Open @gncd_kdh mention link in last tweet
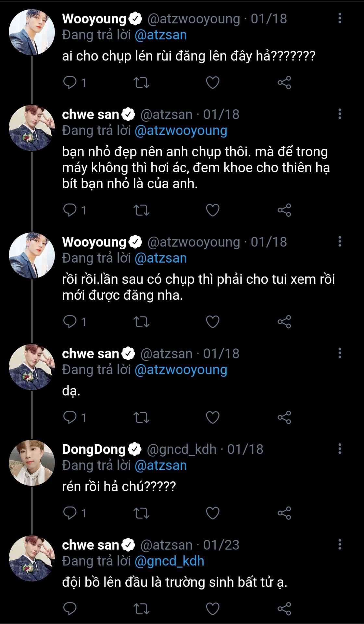The width and height of the screenshot is (364, 624). (169, 561)
